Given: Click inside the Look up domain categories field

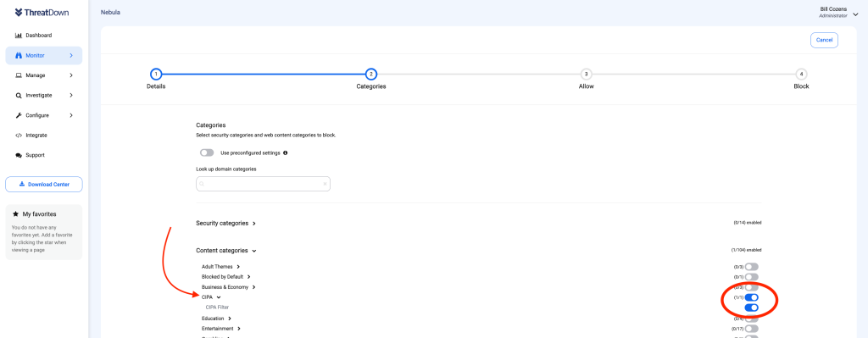Looking at the screenshot, I should pos(263,184).
